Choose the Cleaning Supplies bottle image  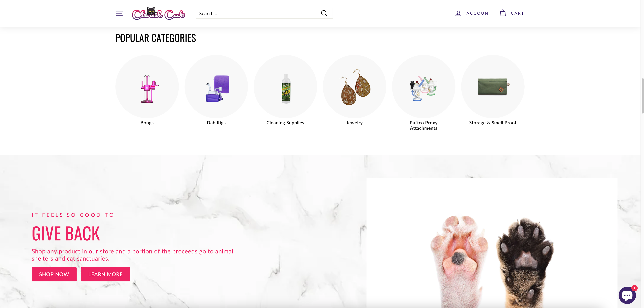click(x=285, y=87)
